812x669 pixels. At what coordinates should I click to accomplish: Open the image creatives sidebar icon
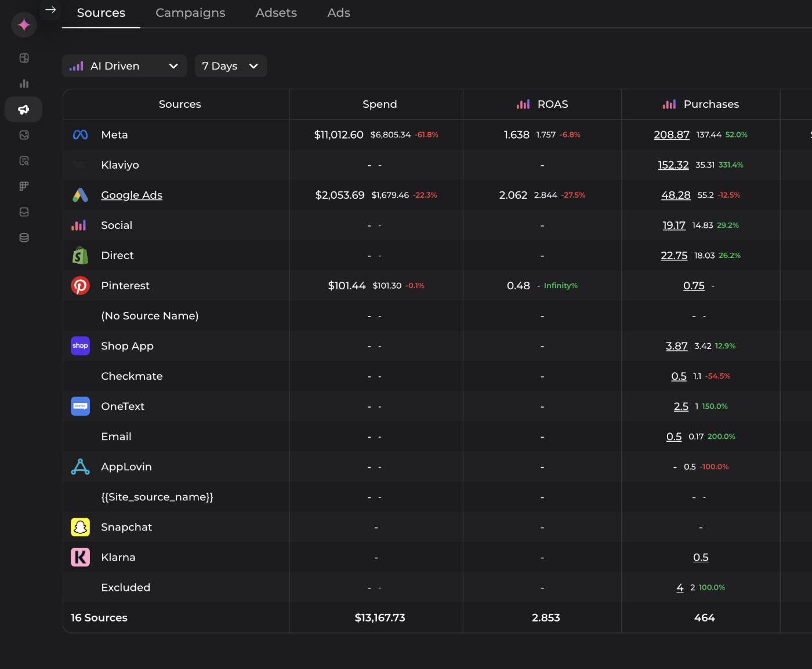[24, 135]
